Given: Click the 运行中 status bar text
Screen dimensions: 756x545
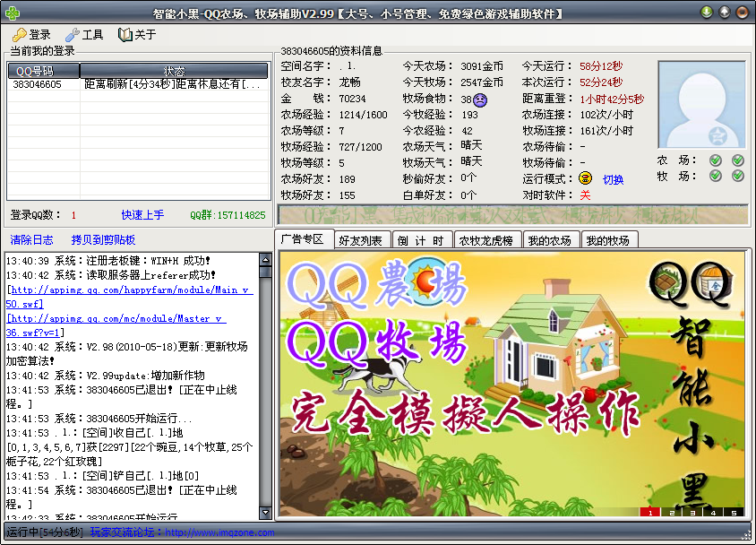Looking at the screenshot, I should (45, 532).
